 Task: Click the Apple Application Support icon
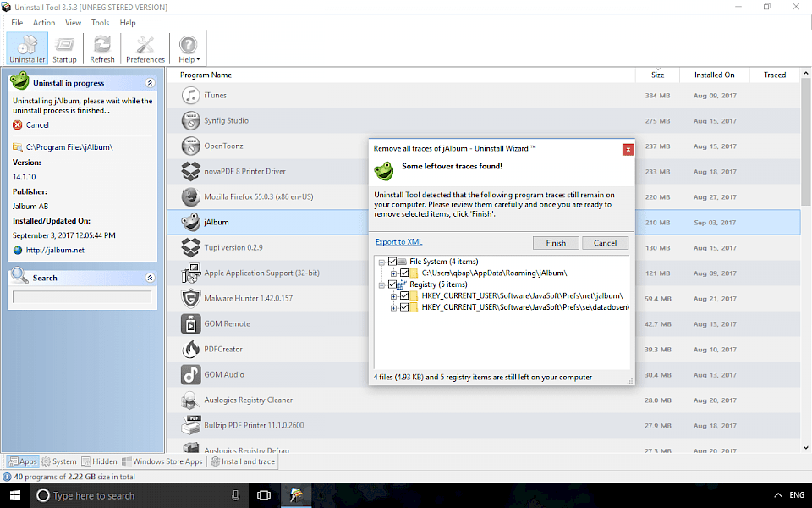point(190,273)
